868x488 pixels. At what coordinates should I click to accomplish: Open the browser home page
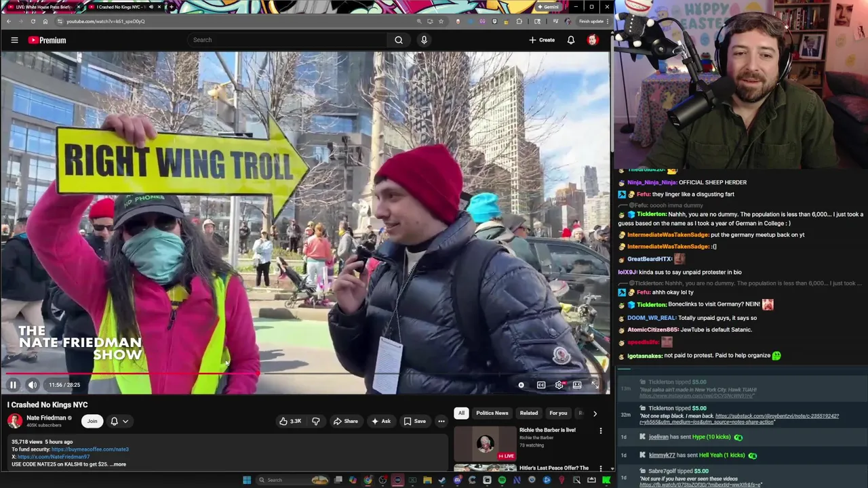(x=45, y=21)
